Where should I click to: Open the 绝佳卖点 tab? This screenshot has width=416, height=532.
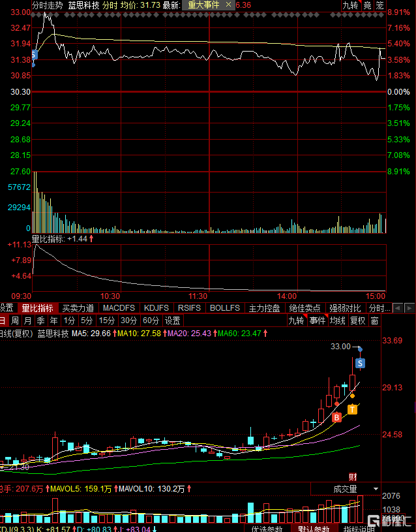[305, 308]
